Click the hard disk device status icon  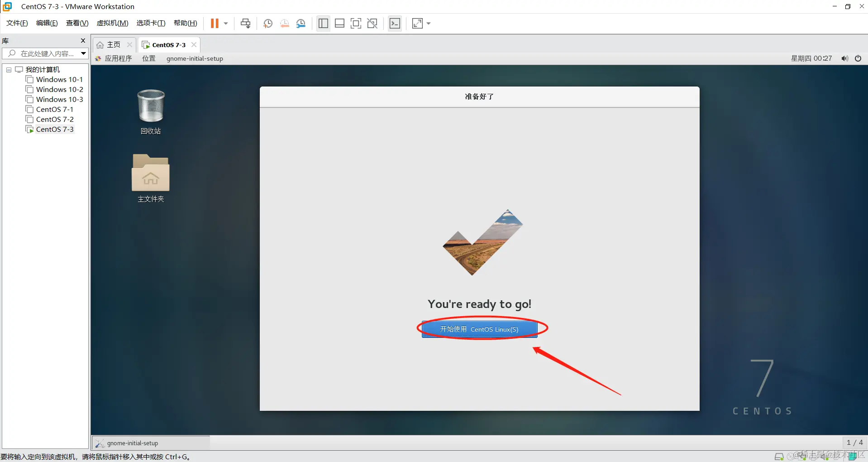point(779,457)
